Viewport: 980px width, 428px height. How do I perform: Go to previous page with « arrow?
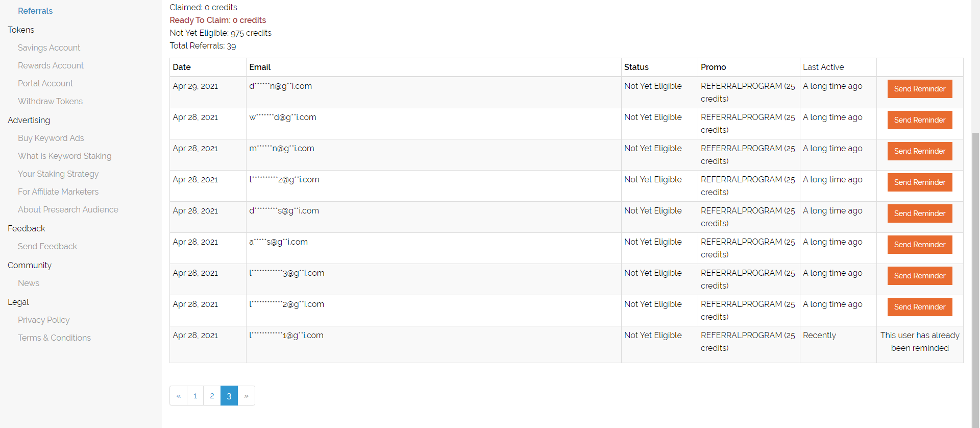(178, 396)
